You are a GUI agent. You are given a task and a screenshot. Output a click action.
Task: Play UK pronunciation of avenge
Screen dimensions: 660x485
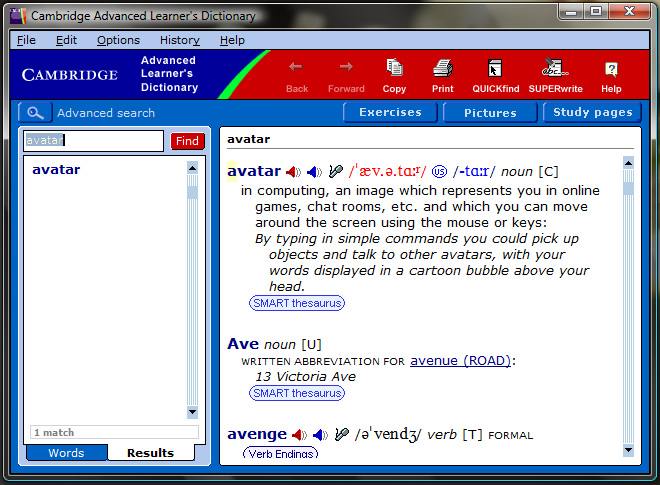coord(299,435)
